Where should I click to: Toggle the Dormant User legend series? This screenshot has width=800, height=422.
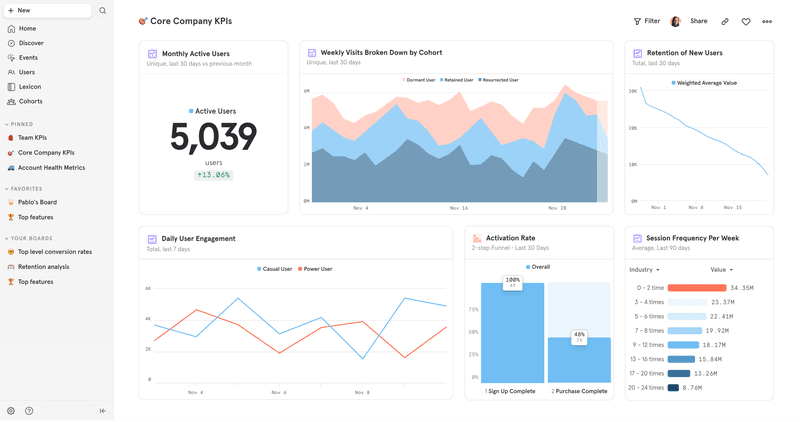[x=419, y=80]
